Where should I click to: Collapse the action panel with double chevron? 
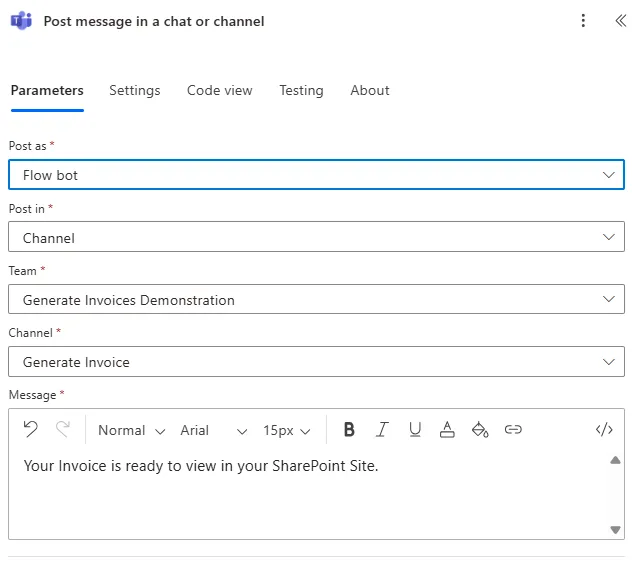pos(619,21)
